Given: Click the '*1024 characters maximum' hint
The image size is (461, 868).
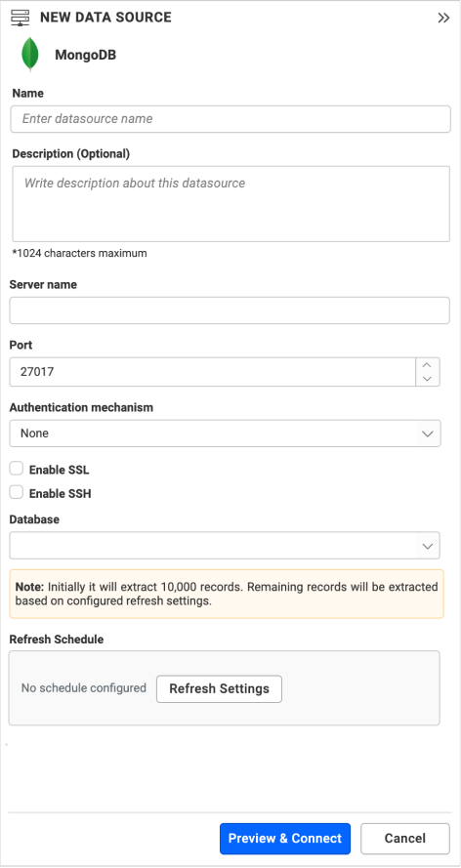Looking at the screenshot, I should (80, 254).
